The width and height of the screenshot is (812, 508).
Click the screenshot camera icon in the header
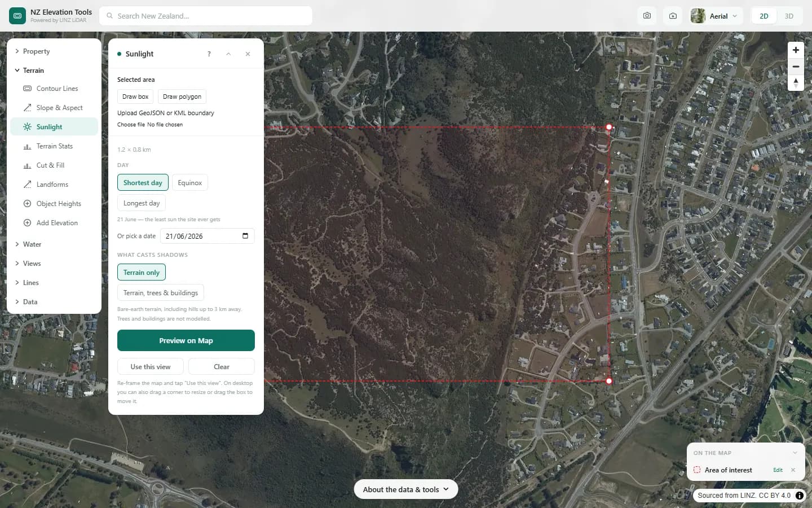(647, 16)
